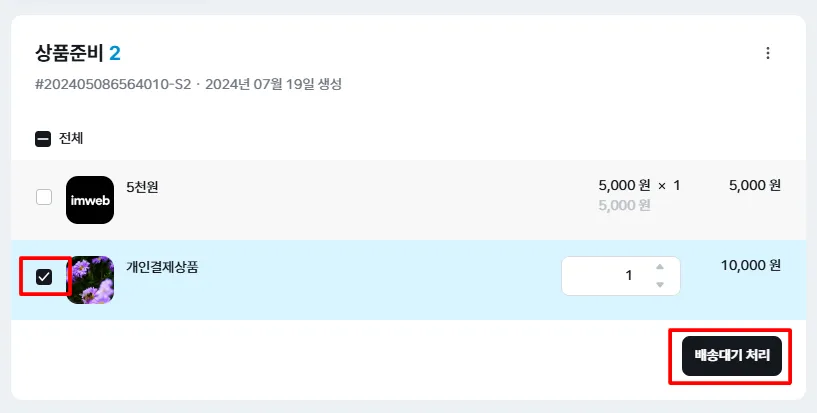This screenshot has height=413, width=817.
Task: Click the 배송대기 처리 button
Action: [732, 356]
